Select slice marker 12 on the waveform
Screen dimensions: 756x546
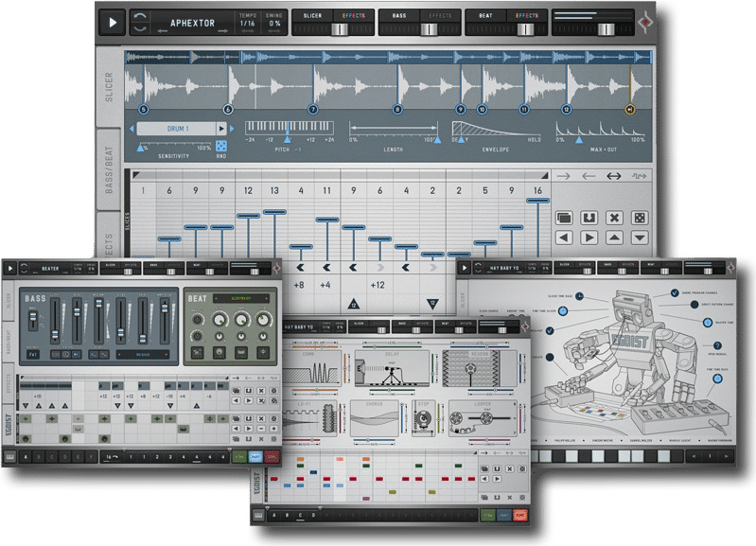click(567, 110)
